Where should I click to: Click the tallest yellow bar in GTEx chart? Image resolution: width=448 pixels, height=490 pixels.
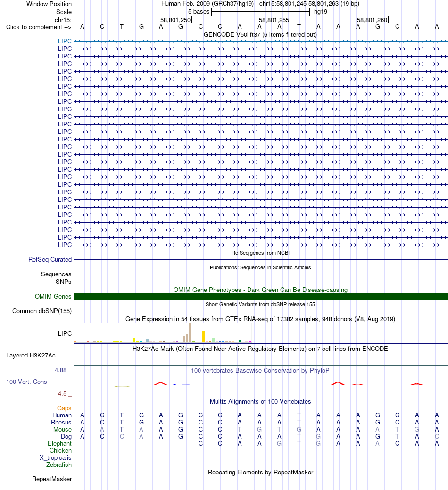coord(203,337)
